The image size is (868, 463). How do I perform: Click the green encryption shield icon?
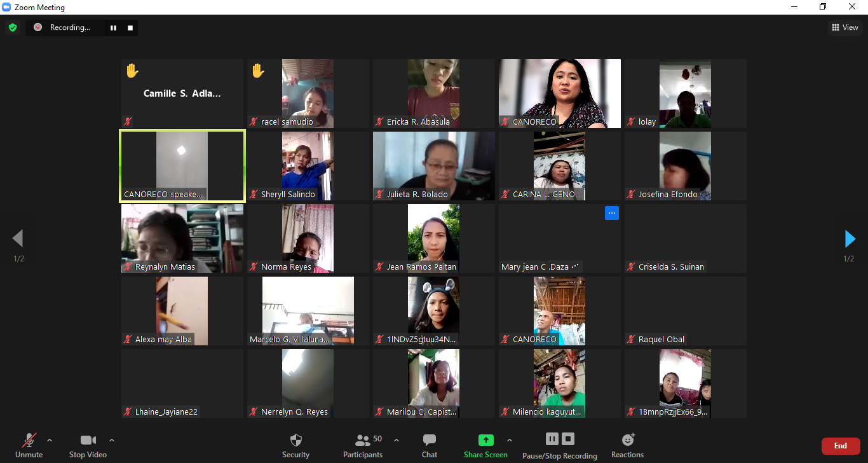pyautogui.click(x=13, y=27)
